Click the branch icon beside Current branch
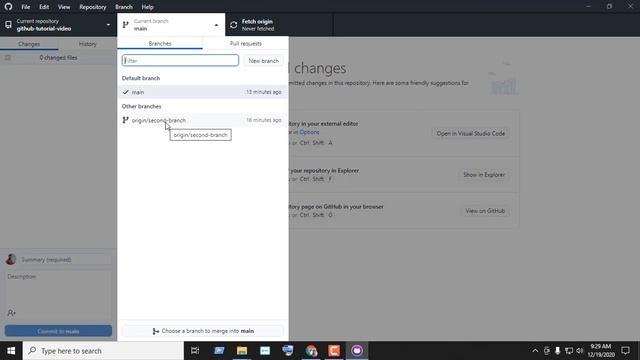Image resolution: width=640 pixels, height=360 pixels. (x=126, y=25)
